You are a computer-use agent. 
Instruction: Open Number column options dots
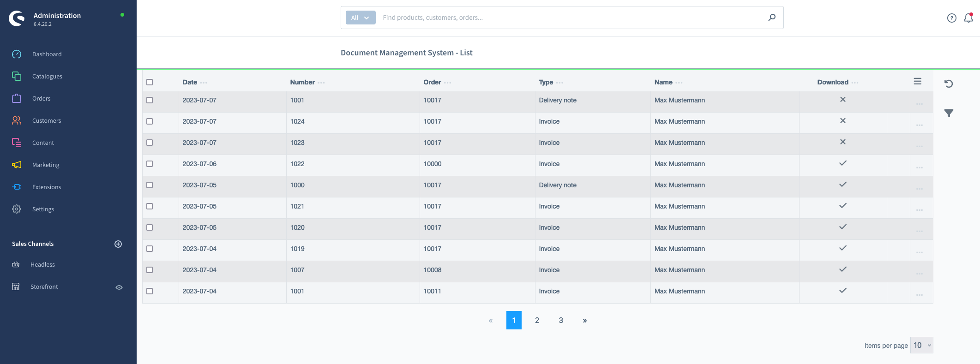click(x=321, y=83)
